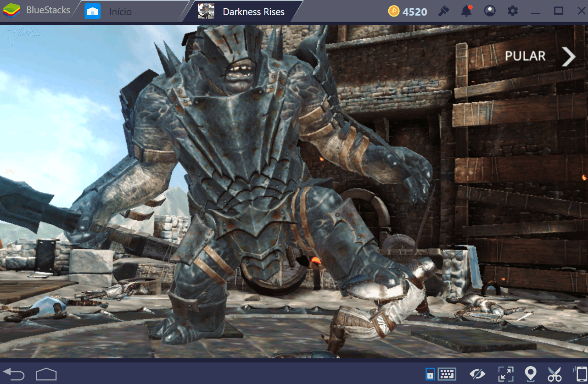Open the notifications bell
This screenshot has width=588, height=384.
(x=467, y=11)
